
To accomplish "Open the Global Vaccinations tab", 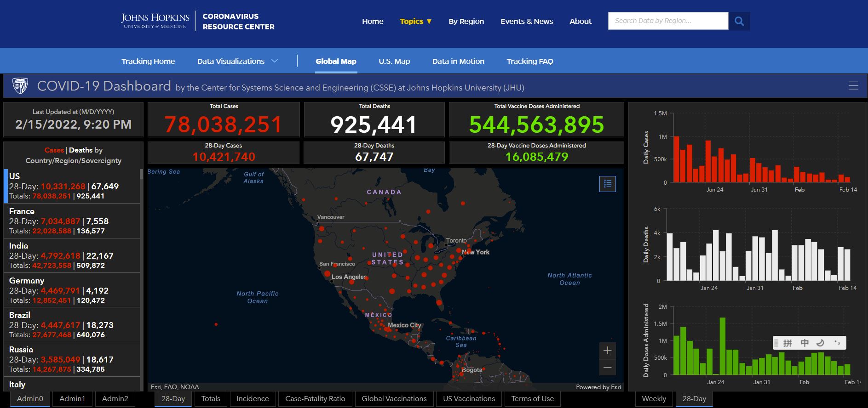I will click(x=394, y=399).
